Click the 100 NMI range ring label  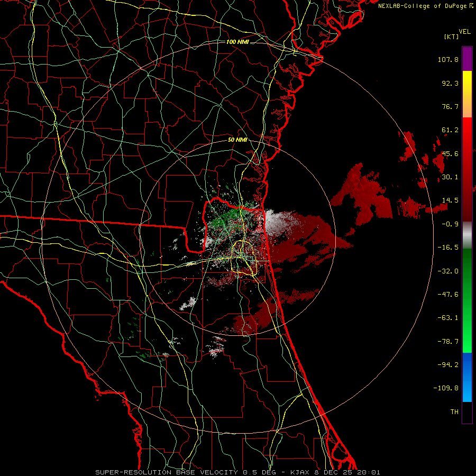click(237, 42)
